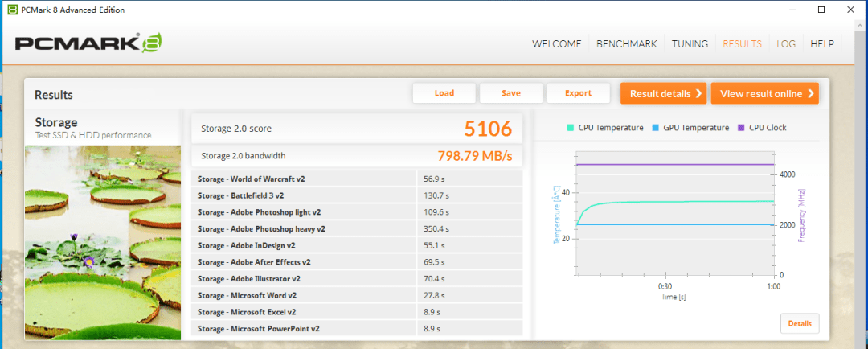Select row Storage - Microsoft Word v2
868x349 pixels.
click(357, 294)
